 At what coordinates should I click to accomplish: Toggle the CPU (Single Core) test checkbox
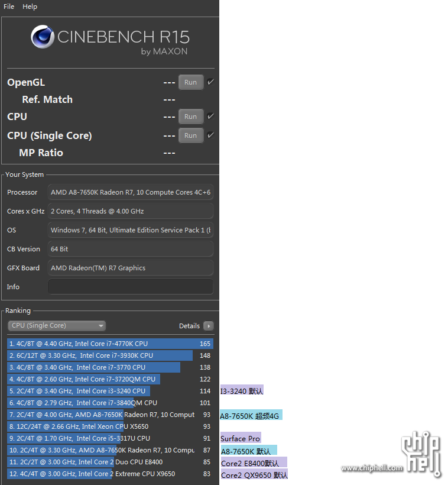tap(210, 135)
